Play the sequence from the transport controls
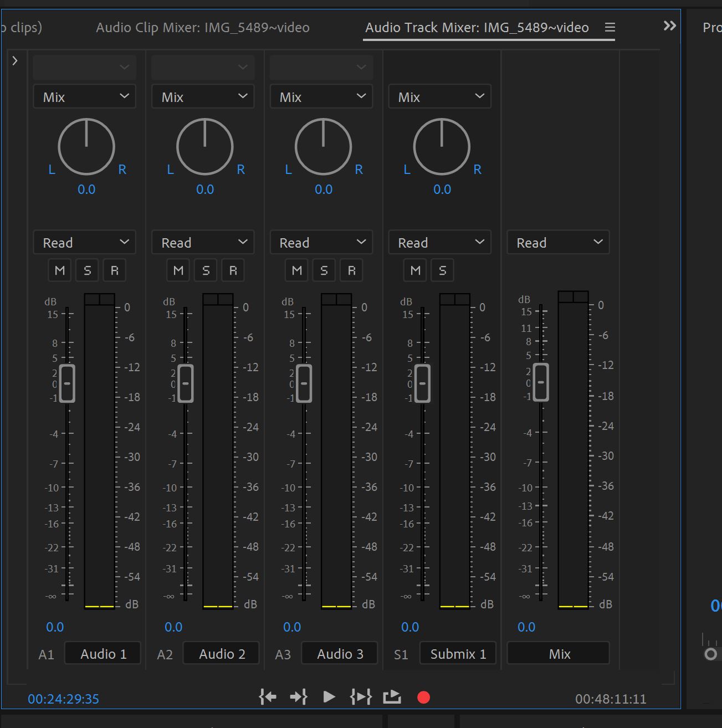This screenshot has height=728, width=722. 329,697
